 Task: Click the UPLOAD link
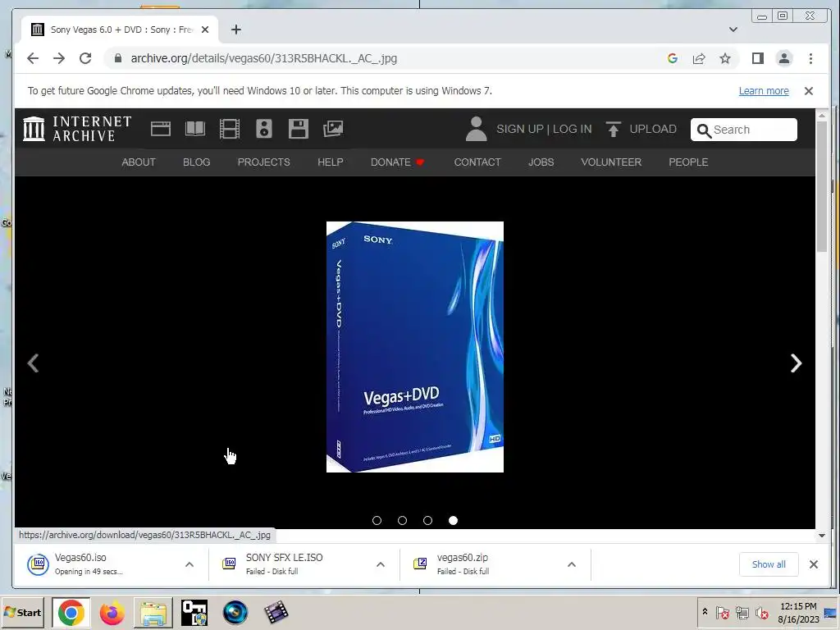(x=653, y=129)
